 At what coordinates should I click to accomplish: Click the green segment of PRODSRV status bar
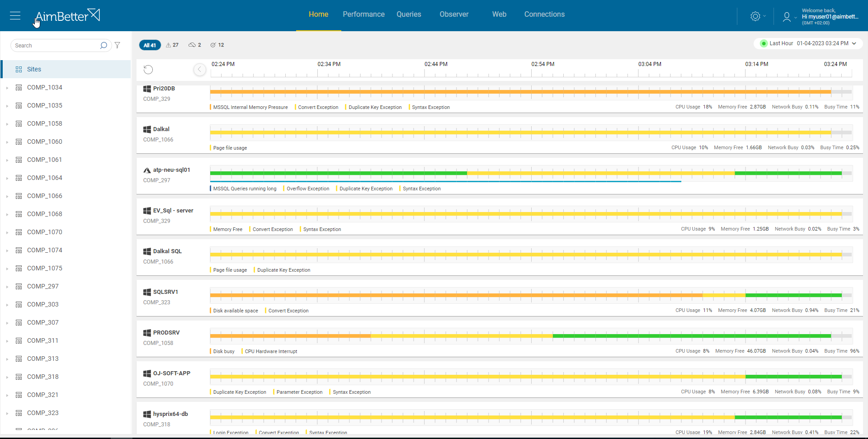point(692,336)
